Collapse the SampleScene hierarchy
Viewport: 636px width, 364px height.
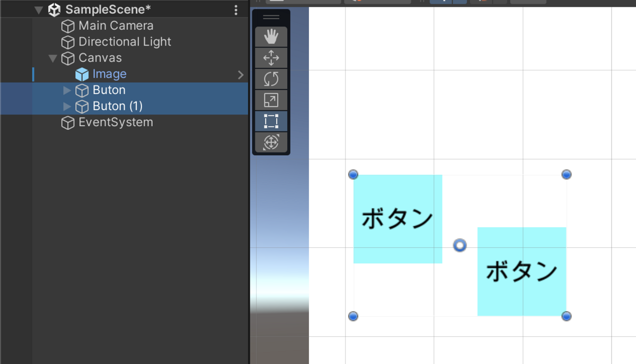[x=39, y=10]
